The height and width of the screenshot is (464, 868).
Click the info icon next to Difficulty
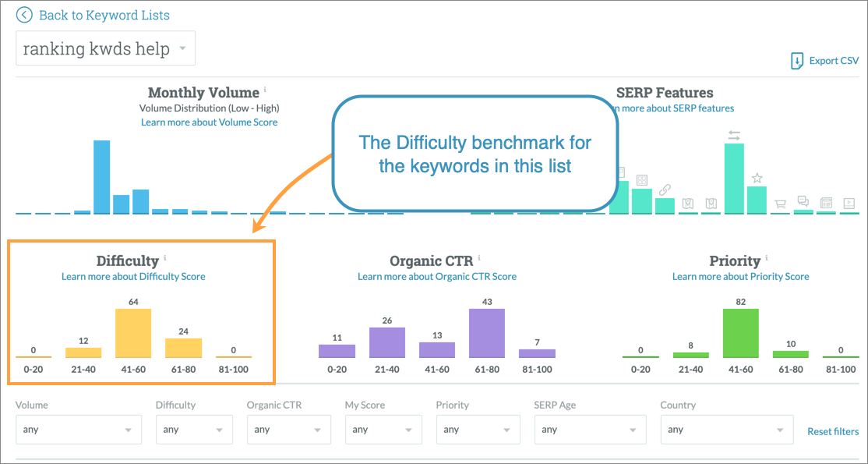tap(165, 258)
